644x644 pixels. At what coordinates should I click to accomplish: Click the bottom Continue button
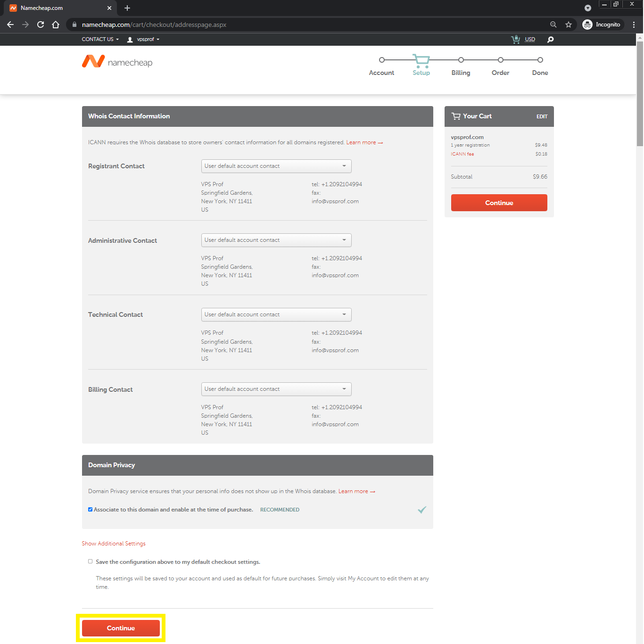click(x=121, y=628)
